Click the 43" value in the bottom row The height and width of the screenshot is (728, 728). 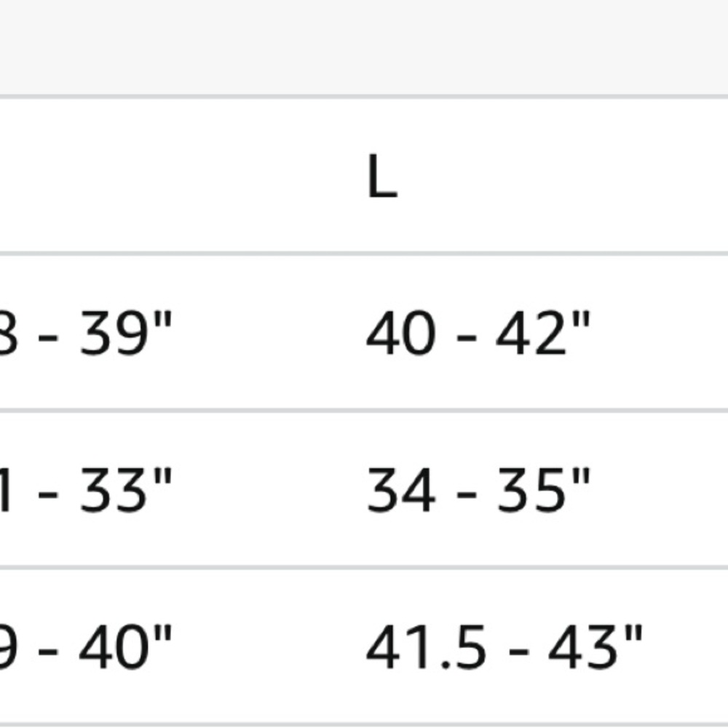(x=596, y=646)
